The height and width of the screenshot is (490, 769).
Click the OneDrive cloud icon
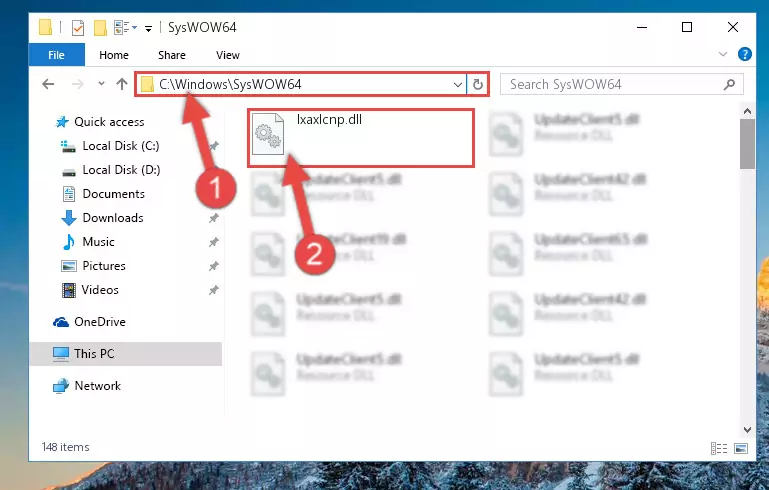(61, 322)
